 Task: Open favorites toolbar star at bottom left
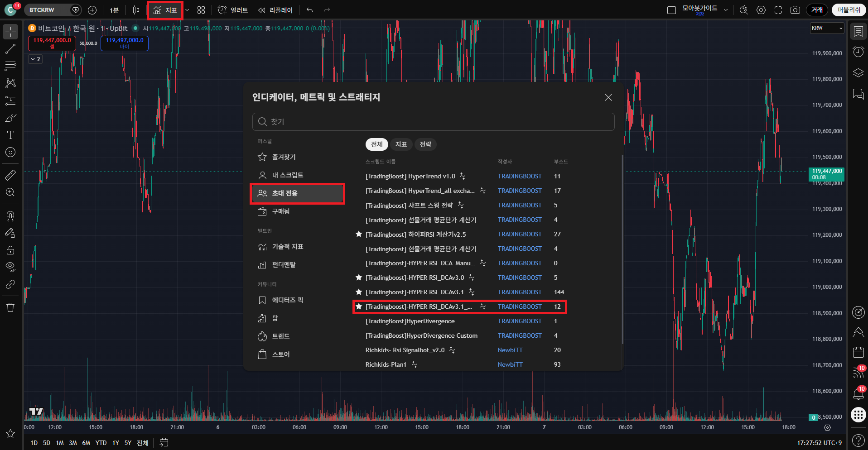10,434
